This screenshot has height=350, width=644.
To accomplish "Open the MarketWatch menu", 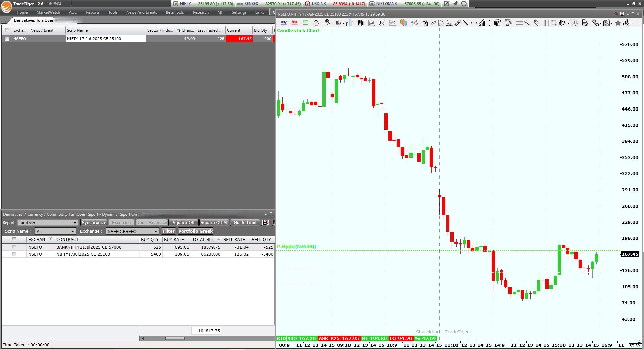I will click(48, 12).
